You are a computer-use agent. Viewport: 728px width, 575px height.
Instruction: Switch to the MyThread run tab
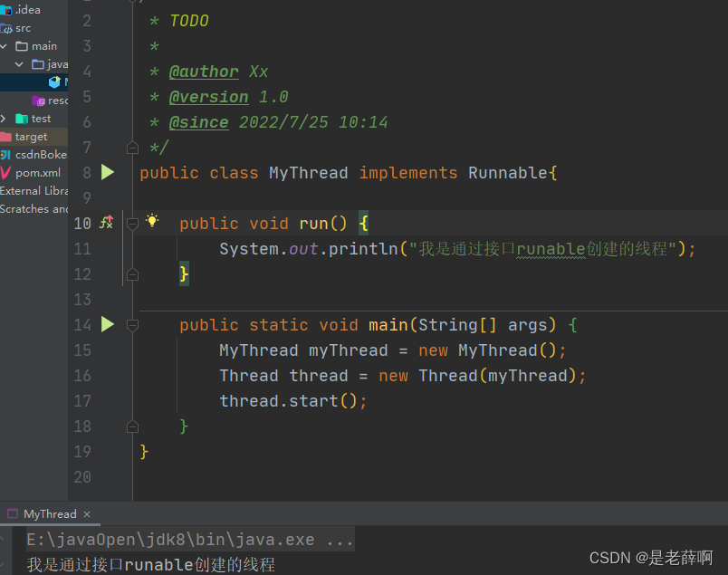click(x=50, y=513)
